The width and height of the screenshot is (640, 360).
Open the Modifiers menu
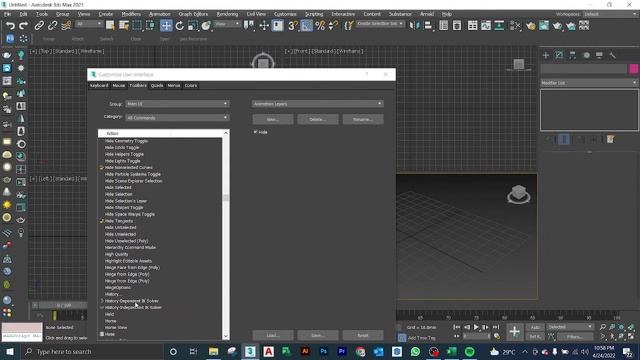(x=131, y=14)
